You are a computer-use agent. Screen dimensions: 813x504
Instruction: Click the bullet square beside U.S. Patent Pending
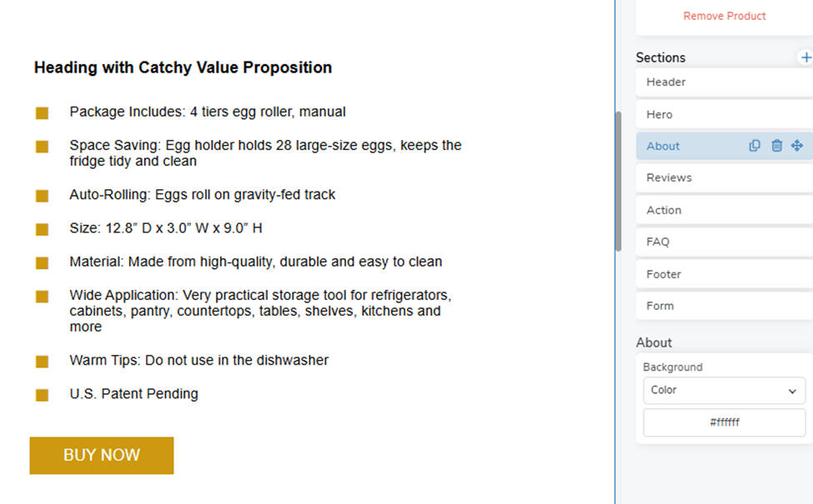click(x=43, y=395)
